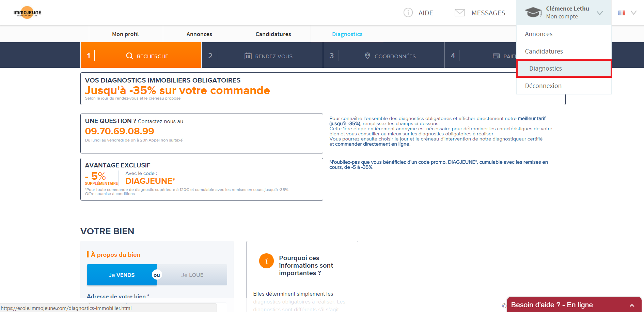644x312 pixels.
Task: Click the phone number 09.70.69.08.99
Action: coord(120,131)
